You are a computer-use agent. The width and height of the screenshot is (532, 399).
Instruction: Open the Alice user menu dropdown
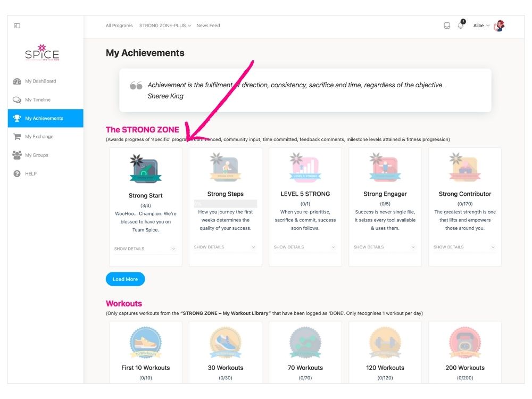[481, 26]
